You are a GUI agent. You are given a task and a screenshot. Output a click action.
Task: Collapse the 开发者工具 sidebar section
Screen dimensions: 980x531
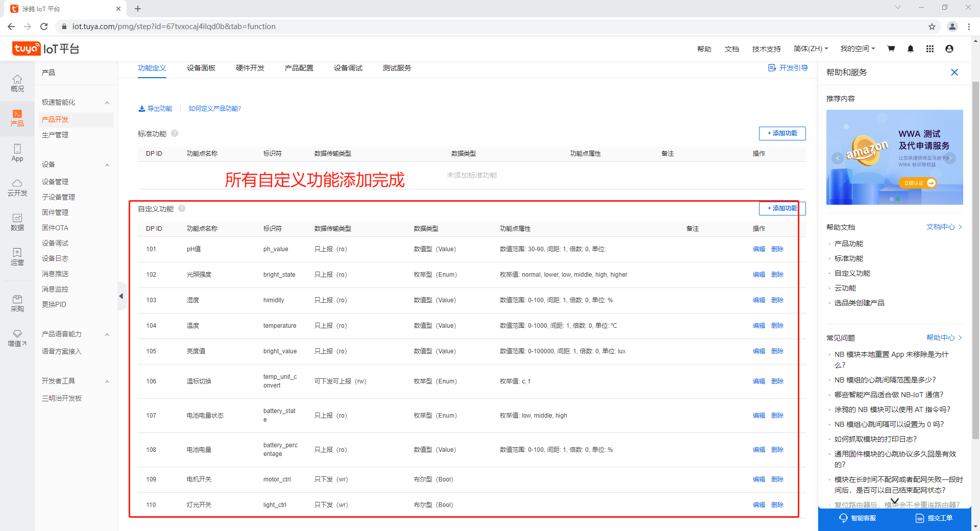107,381
